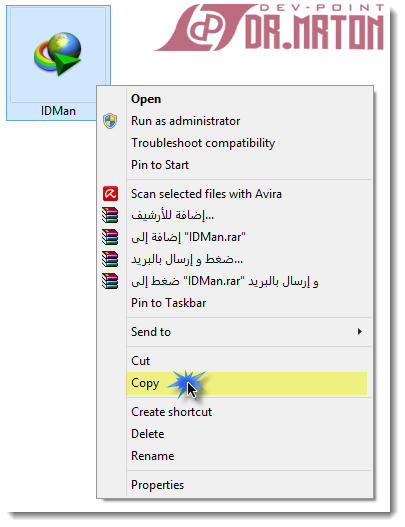
Task: Click WinRAR icon beside ضغط و إرسال بالبريد
Action: (x=110, y=259)
